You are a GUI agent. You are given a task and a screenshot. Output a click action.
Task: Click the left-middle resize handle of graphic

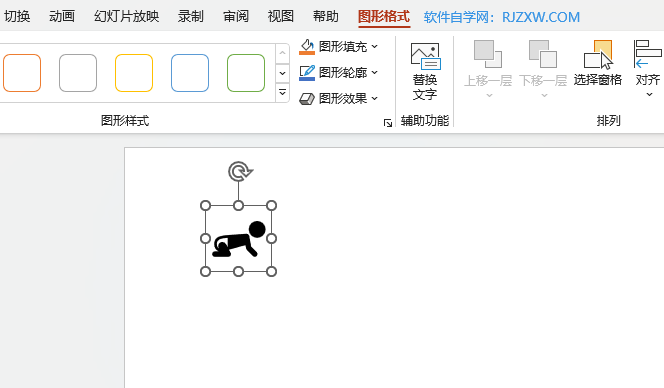pyautogui.click(x=205, y=238)
